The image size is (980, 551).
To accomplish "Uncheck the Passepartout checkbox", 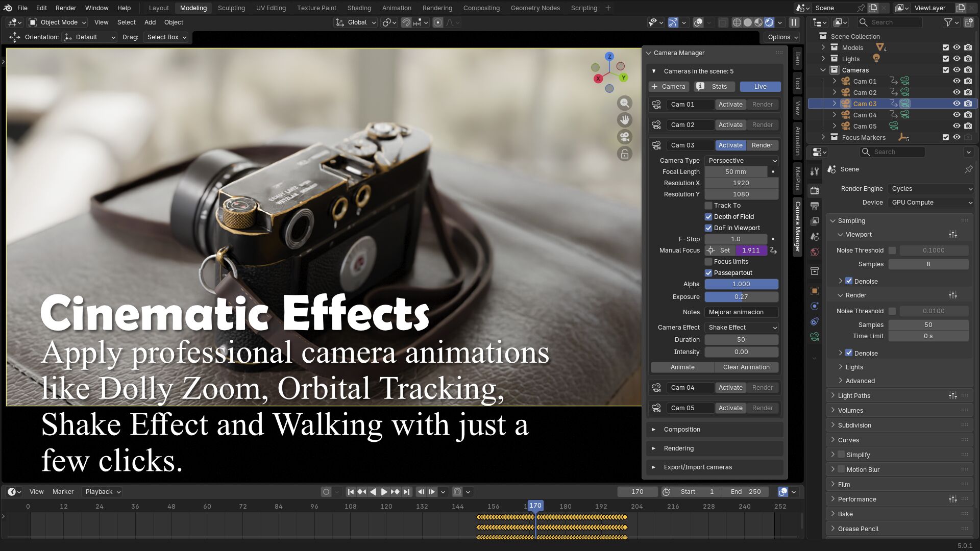I will point(708,273).
